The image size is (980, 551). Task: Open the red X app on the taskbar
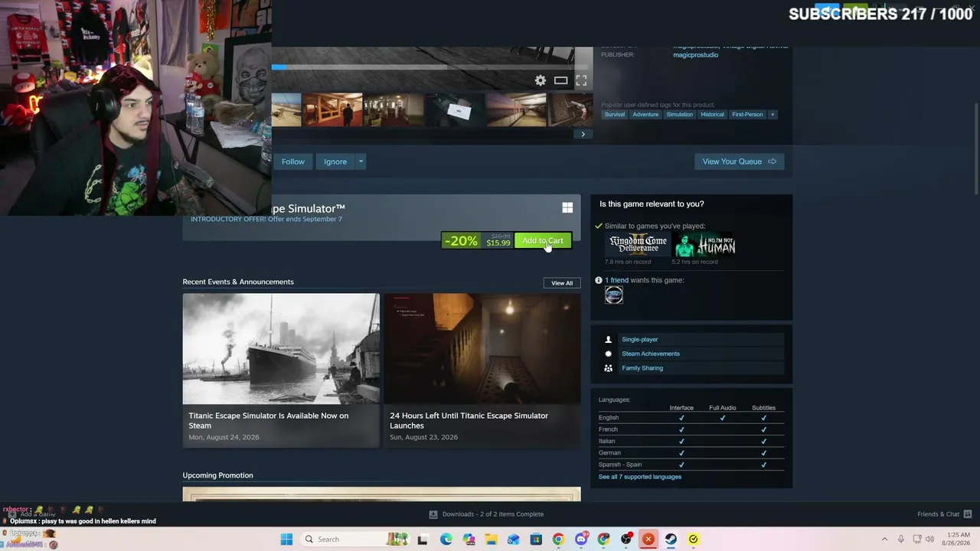(648, 540)
